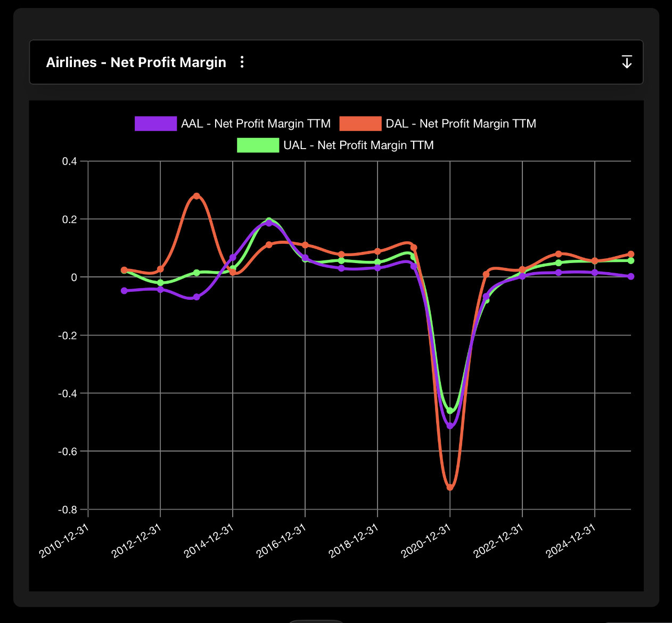Click the green UAL legend swatch
The width and height of the screenshot is (672, 623).
[x=258, y=145]
